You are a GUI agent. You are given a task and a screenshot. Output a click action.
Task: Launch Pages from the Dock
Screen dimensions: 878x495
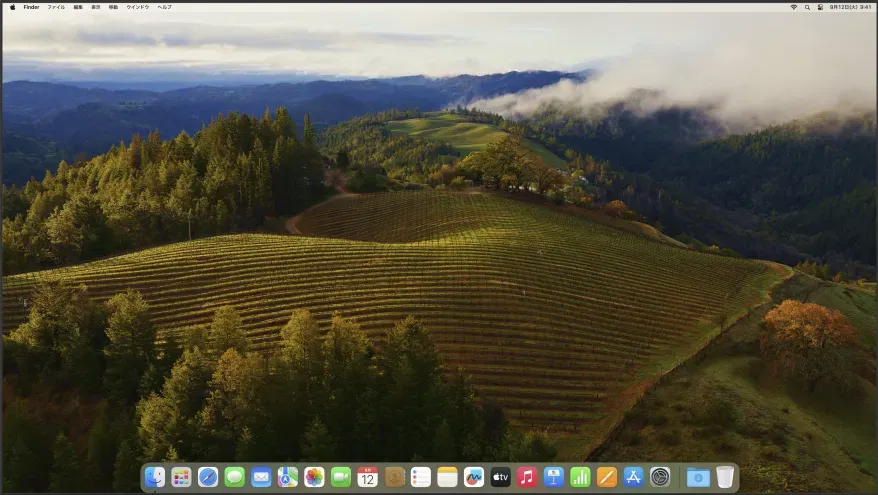point(607,477)
